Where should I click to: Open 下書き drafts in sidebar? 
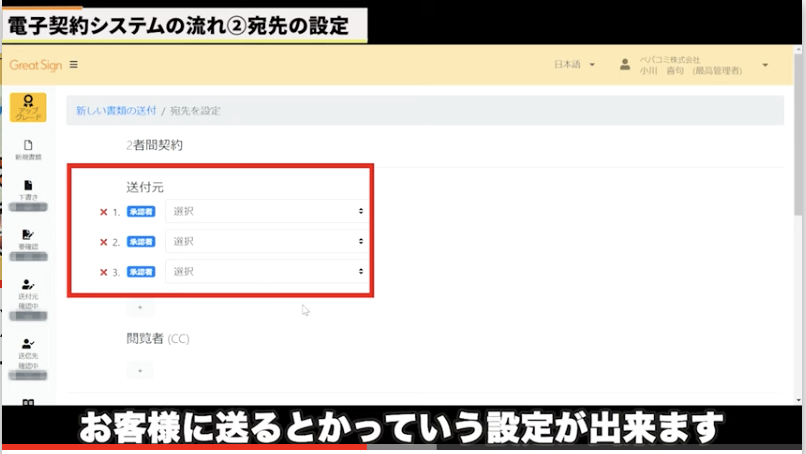(28, 190)
